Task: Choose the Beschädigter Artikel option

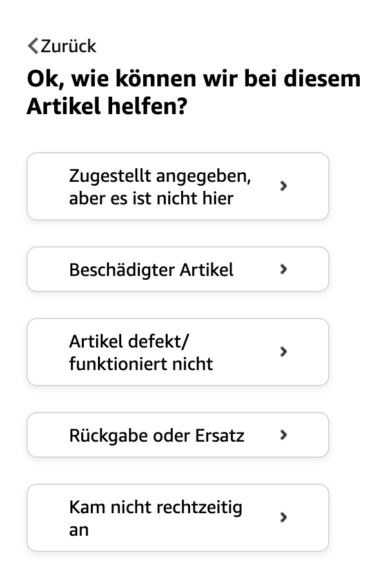Action: [178, 269]
